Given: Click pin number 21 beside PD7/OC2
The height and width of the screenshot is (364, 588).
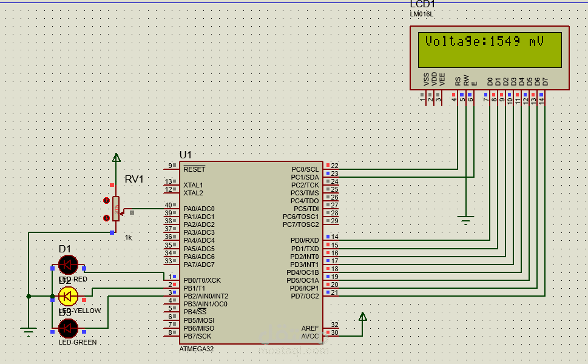Looking at the screenshot, I should 334,293.
